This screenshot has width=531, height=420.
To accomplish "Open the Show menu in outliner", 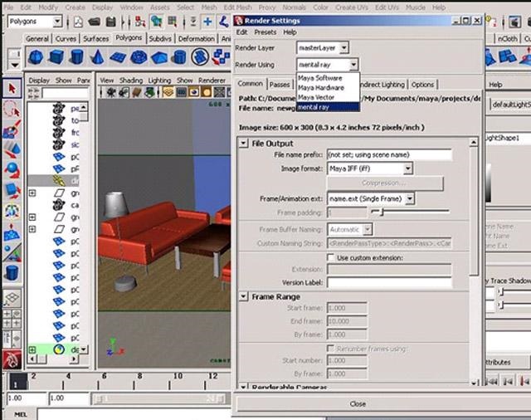I will (x=63, y=81).
